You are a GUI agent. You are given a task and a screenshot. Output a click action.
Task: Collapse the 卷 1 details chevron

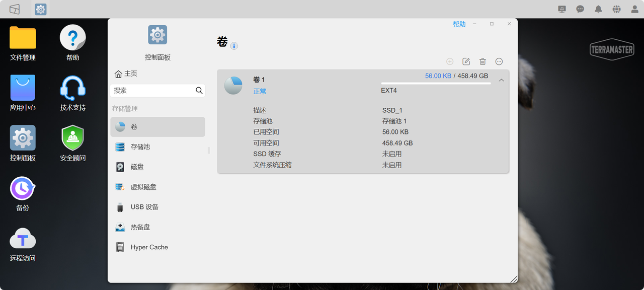(x=501, y=80)
